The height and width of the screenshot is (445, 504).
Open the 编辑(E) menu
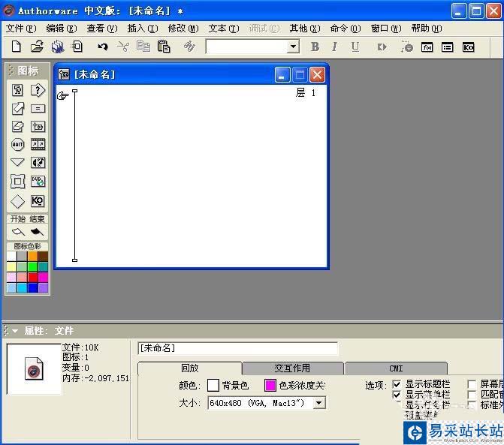(62, 29)
